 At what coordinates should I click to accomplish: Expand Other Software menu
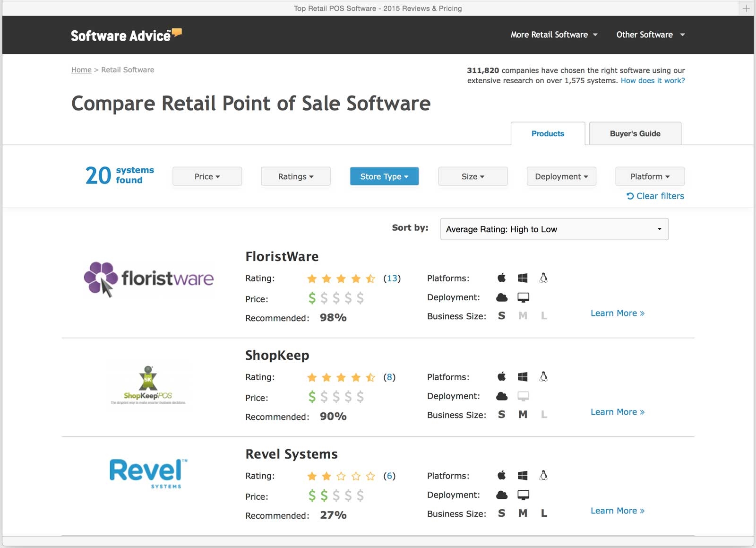650,35
